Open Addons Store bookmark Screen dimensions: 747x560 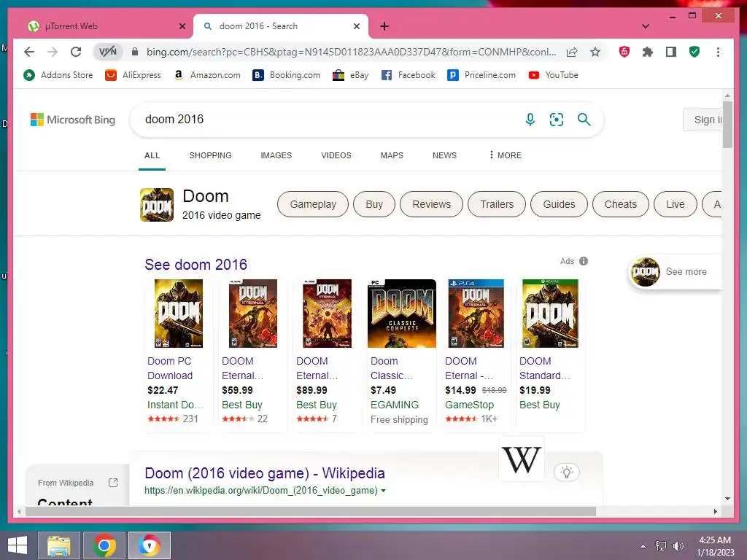pyautogui.click(x=58, y=75)
